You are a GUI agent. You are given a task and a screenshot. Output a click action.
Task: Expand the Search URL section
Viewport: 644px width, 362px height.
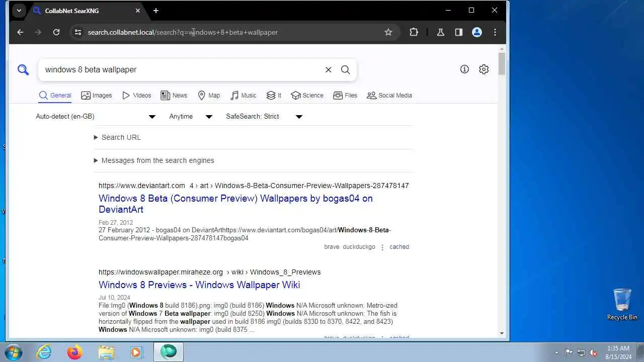[117, 137]
